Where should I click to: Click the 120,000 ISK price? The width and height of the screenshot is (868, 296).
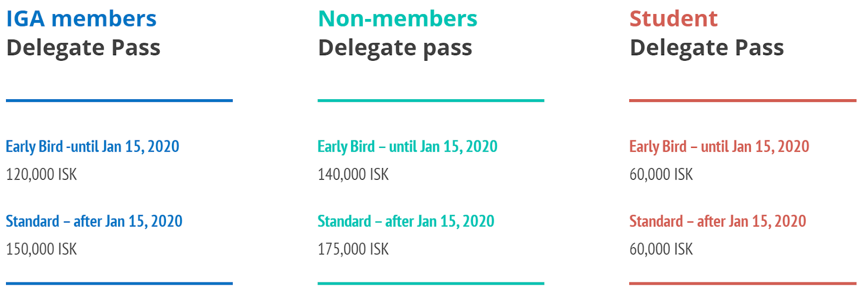[41, 175]
